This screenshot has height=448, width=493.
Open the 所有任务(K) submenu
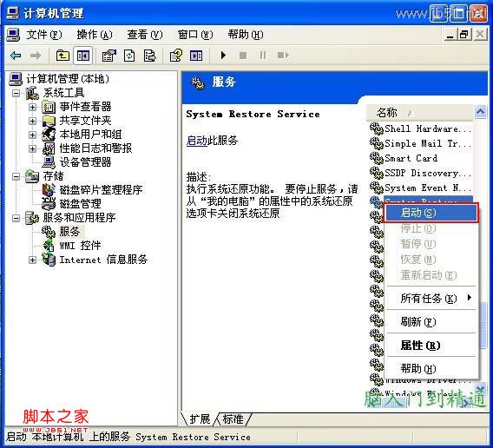click(431, 298)
